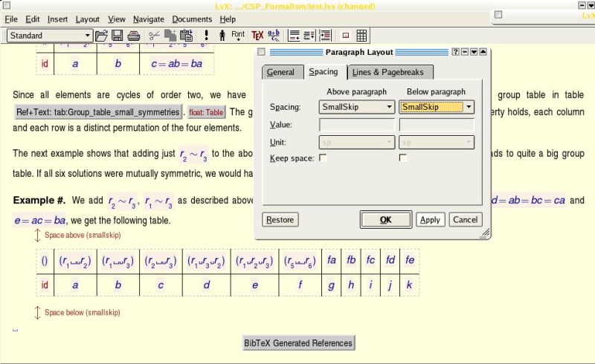Viewport: 595px width, 364px height.
Task: Click the Save floppy disk icon
Action: click(x=118, y=36)
